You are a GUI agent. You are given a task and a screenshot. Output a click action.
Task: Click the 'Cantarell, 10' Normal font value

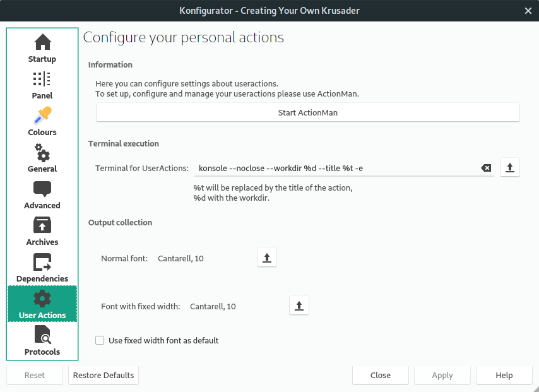pos(181,259)
